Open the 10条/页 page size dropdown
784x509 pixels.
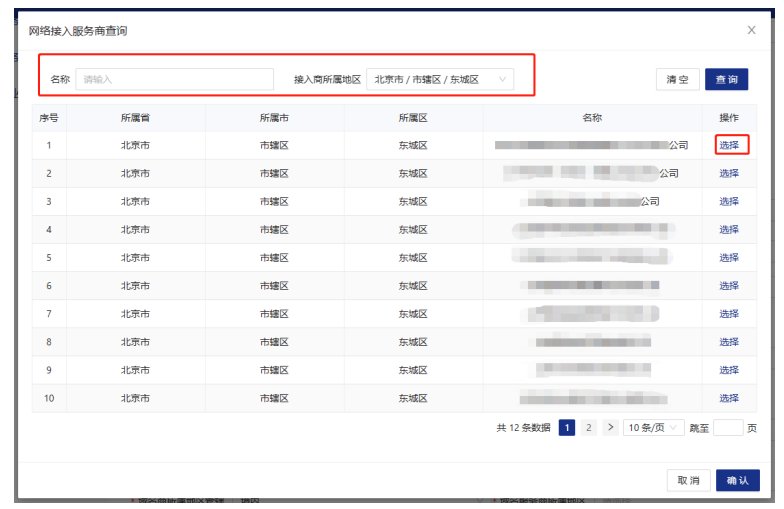(x=653, y=428)
